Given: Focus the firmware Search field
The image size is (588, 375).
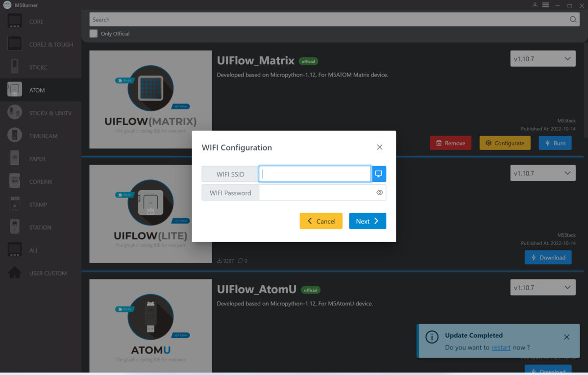Looking at the screenshot, I should click(x=335, y=20).
